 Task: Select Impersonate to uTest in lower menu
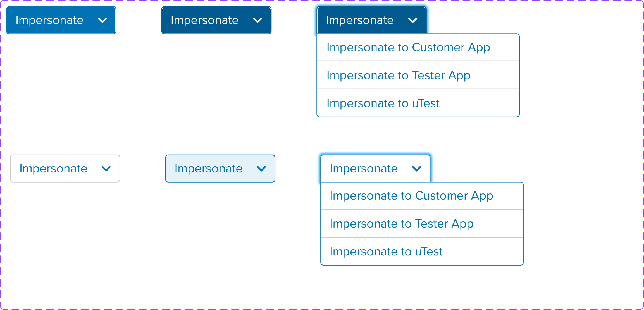tap(422, 251)
